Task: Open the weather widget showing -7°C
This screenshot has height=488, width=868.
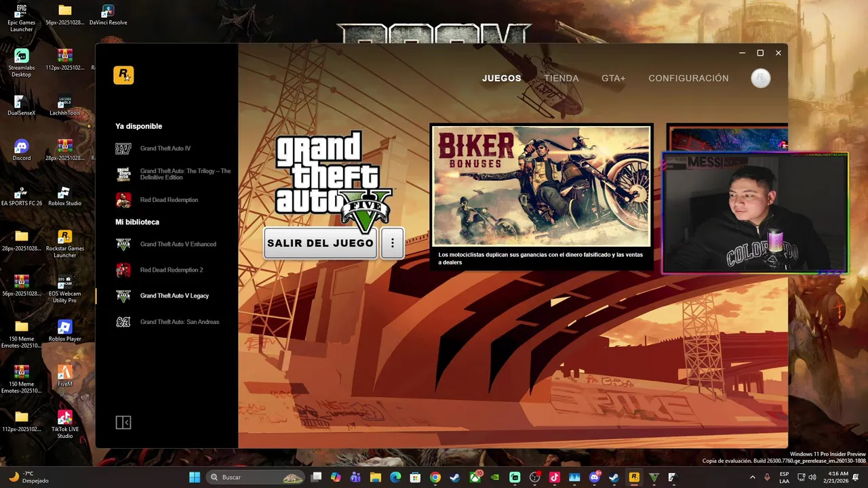Action: [x=27, y=477]
